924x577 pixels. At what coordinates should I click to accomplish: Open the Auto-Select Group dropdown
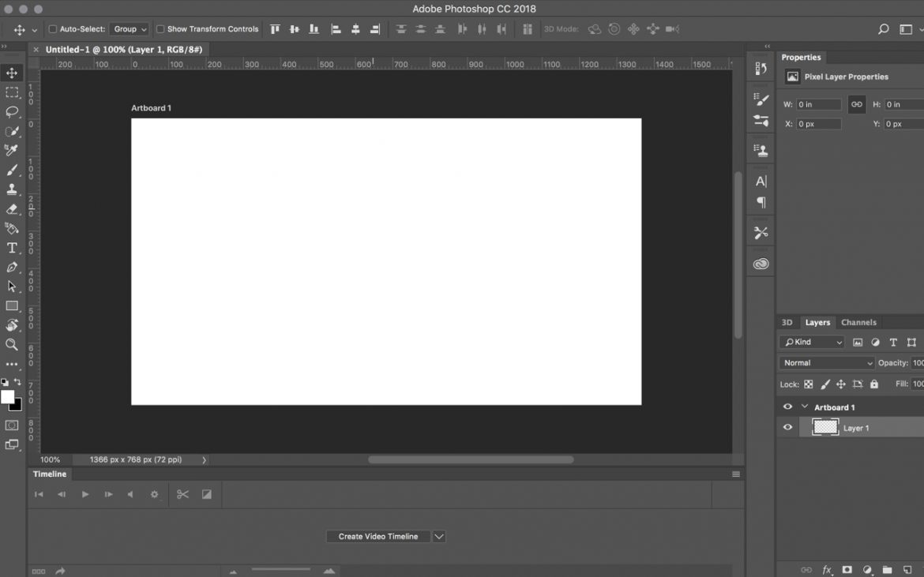(x=129, y=29)
